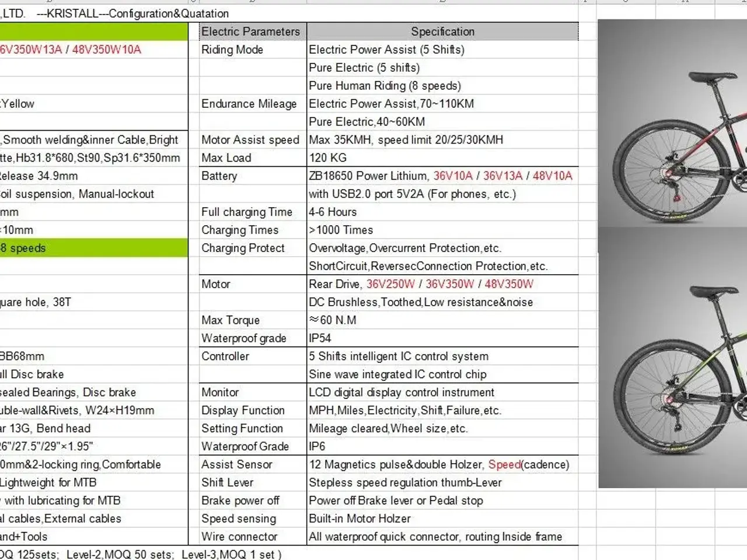Viewport: 747px width, 560px height.
Task: Click the 'Pure Electric (5 shifts)' cell
Action: coord(442,68)
